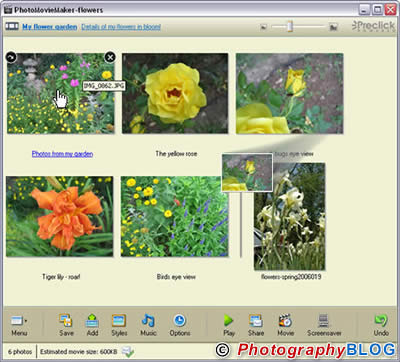Screen dimensions: 400x362
Task: Click the Movie clapperboard icon
Action: point(285,321)
